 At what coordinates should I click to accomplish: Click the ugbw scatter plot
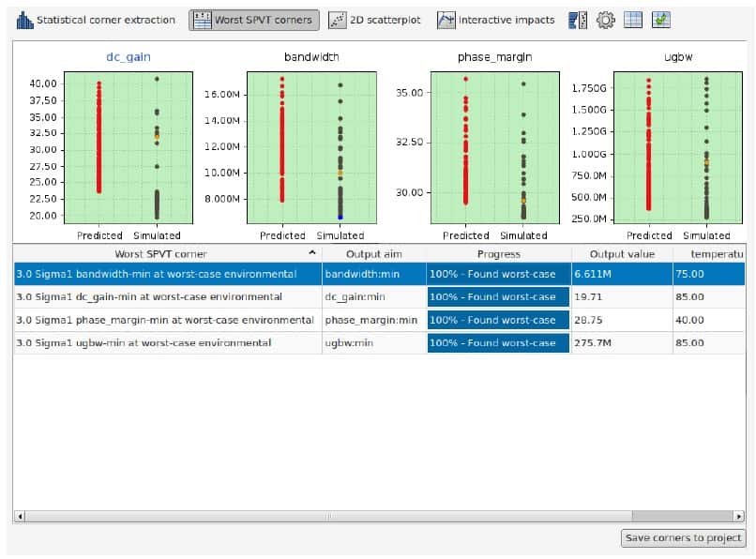pos(678,147)
